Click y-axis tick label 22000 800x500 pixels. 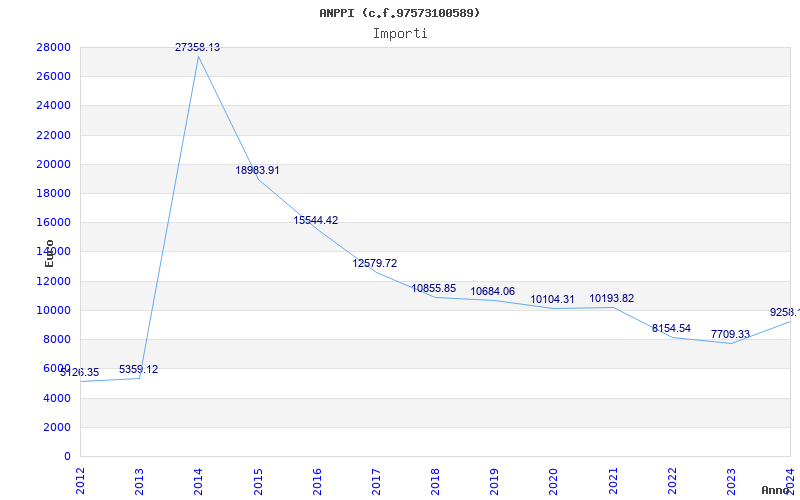pyautogui.click(x=54, y=135)
